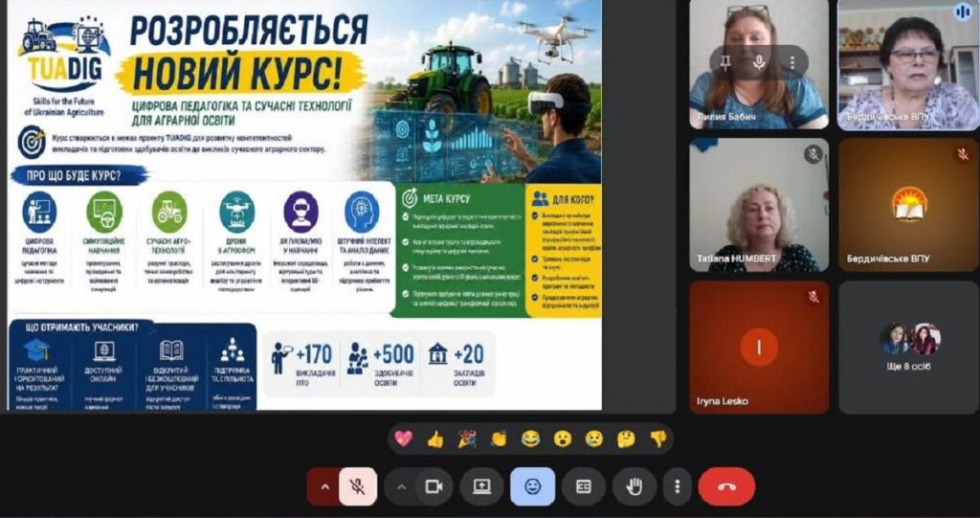Pin Лилия Бабич's video tile
Viewport: 980px width, 518px height.
pos(726,62)
